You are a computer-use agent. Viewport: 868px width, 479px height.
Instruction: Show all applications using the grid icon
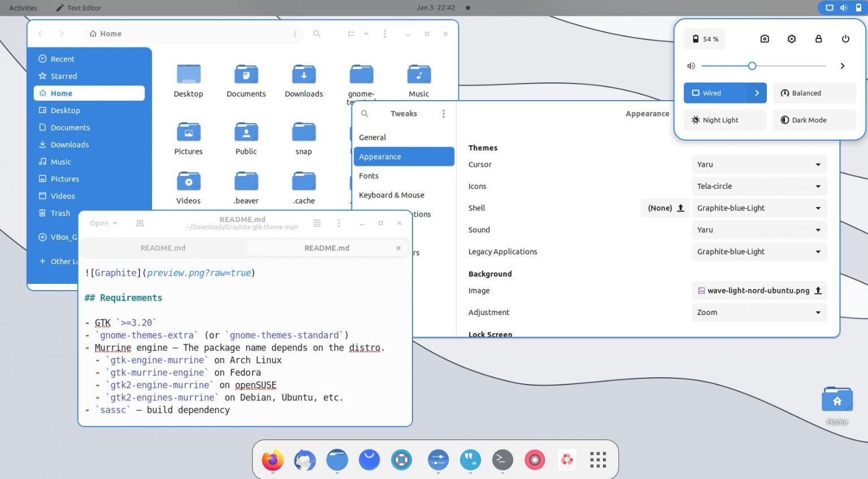point(597,460)
